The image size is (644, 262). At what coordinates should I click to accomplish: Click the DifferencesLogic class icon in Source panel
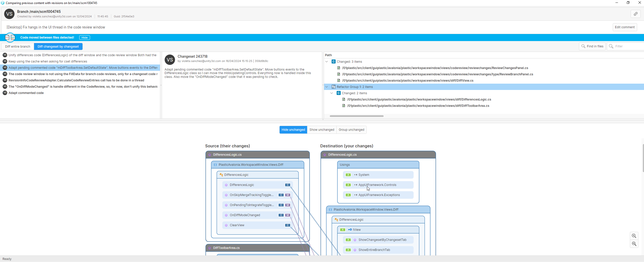click(221, 175)
